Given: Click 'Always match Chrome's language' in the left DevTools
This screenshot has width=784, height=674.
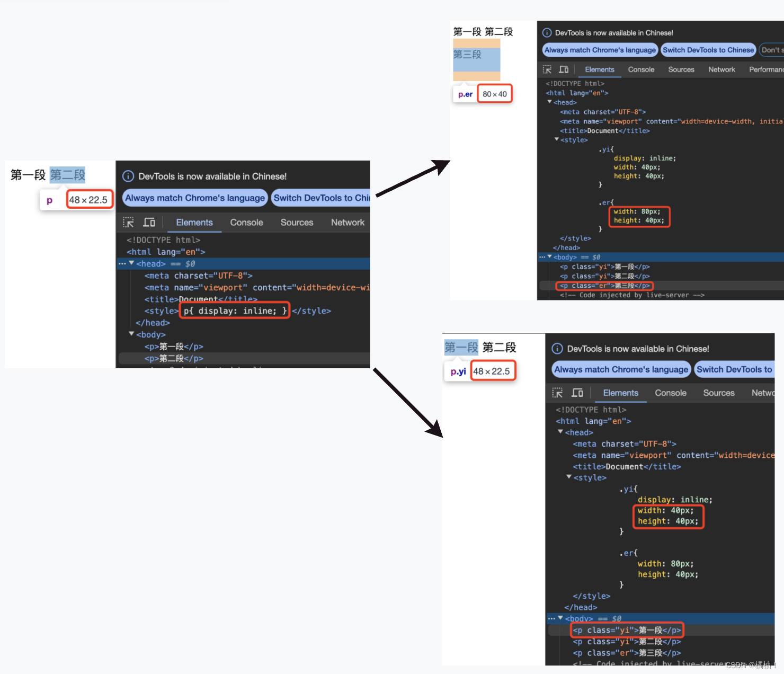Looking at the screenshot, I should point(195,198).
